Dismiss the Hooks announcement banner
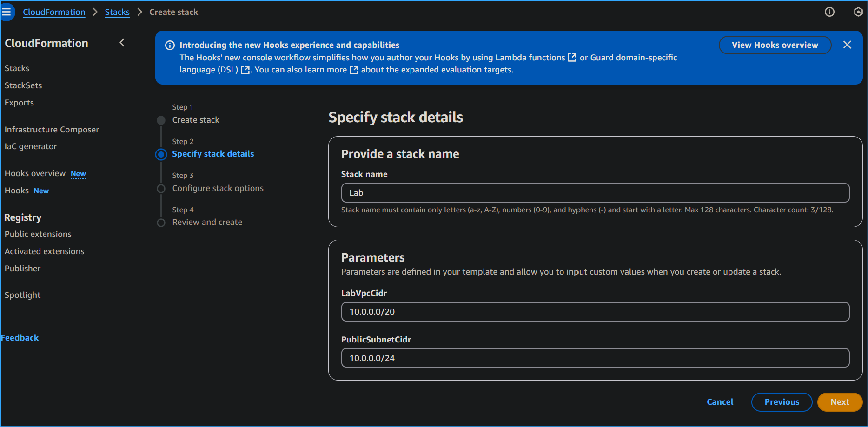 coord(847,45)
